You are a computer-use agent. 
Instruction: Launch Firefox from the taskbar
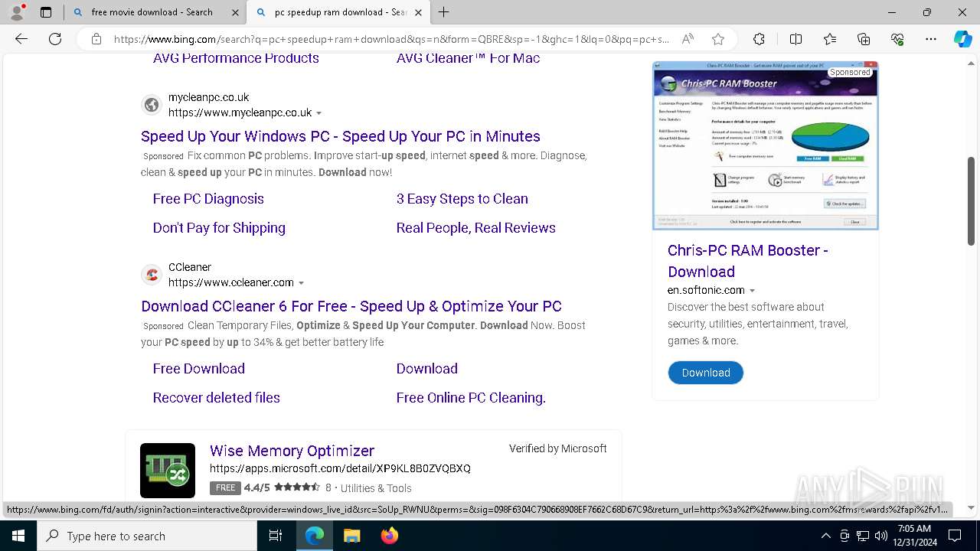click(390, 536)
